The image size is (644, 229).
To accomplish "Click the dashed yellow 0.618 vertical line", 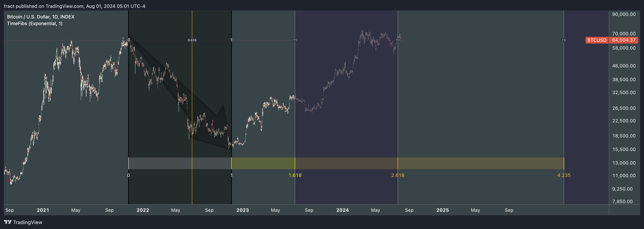I will pyautogui.click(x=192, y=107).
